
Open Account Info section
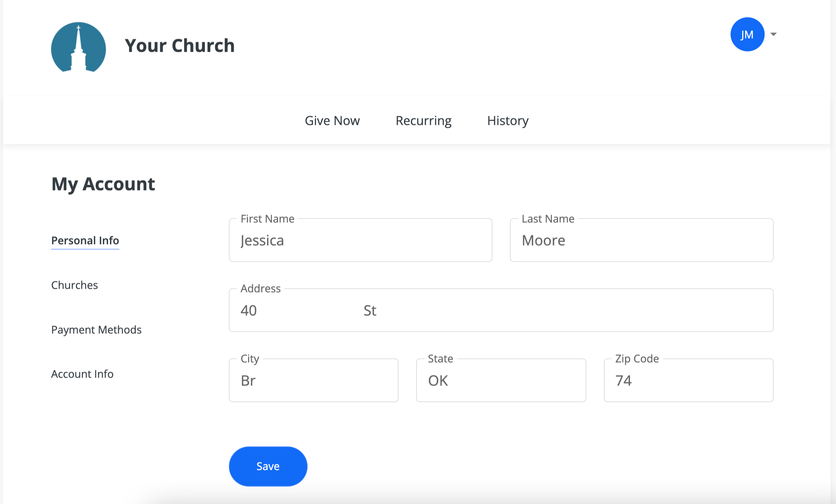point(82,374)
